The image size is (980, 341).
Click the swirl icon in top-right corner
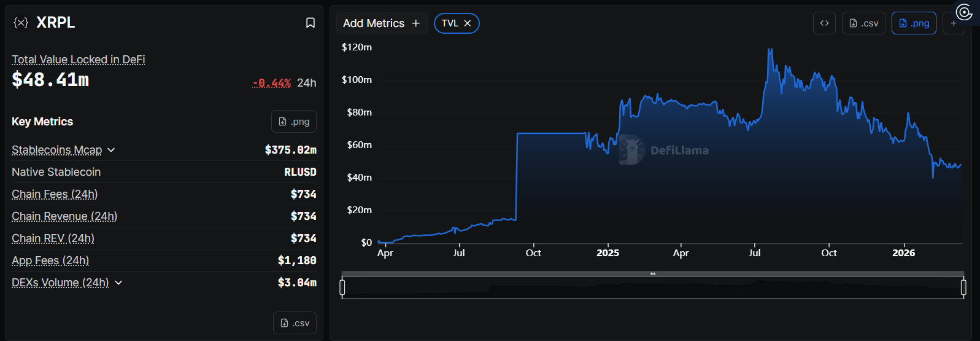(x=964, y=12)
